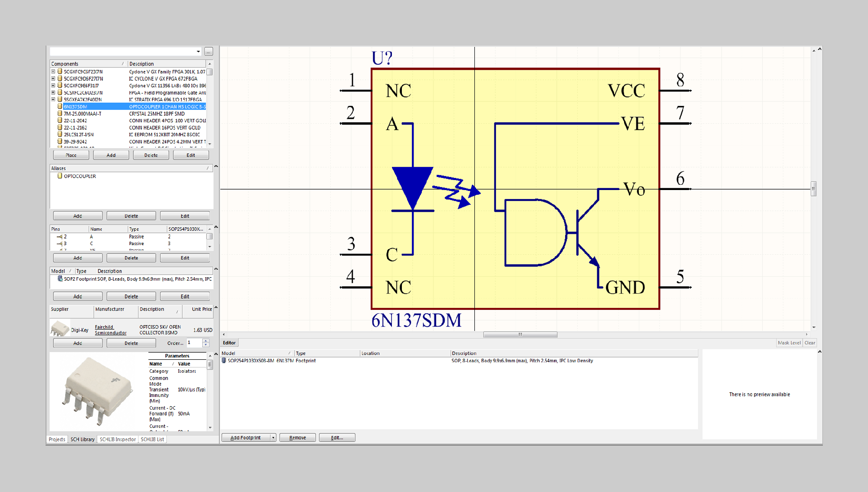The image size is (868, 492).
Task: Click the 25LC512T-I/SN component icon
Action: pyautogui.click(x=60, y=134)
